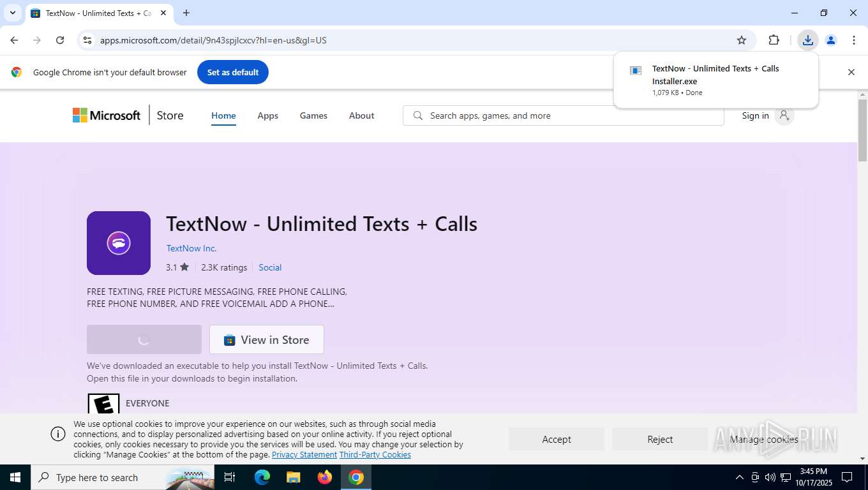Open a new browser tab
The height and width of the screenshot is (490, 868).
coord(186,13)
